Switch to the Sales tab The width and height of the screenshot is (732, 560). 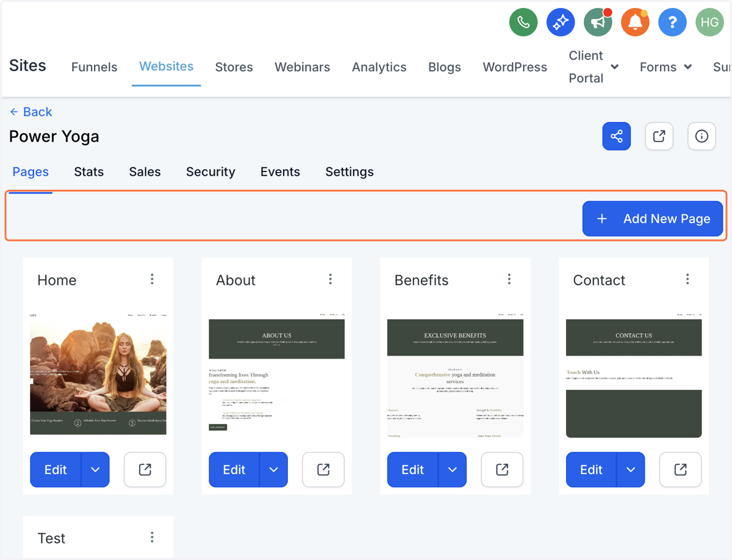pos(145,172)
